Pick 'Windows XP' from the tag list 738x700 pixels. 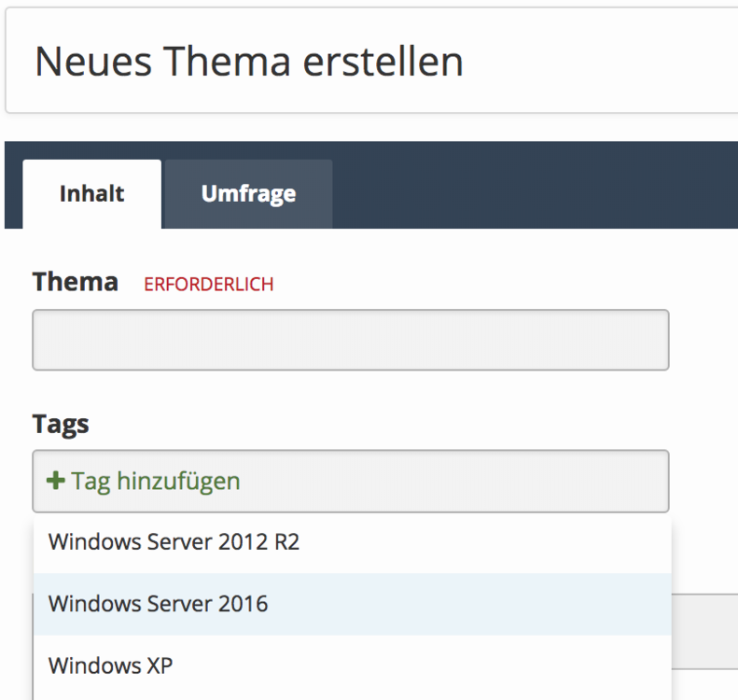tap(110, 665)
